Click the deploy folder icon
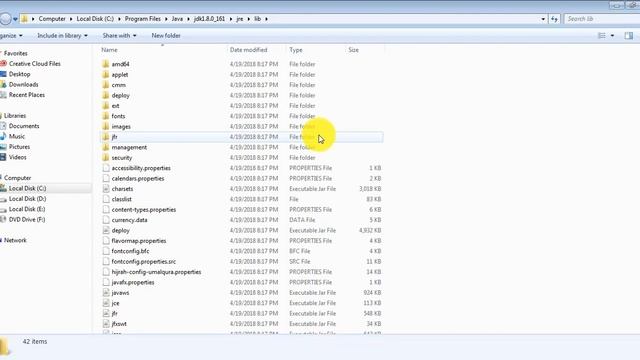This screenshot has height=360, width=640. (106, 95)
